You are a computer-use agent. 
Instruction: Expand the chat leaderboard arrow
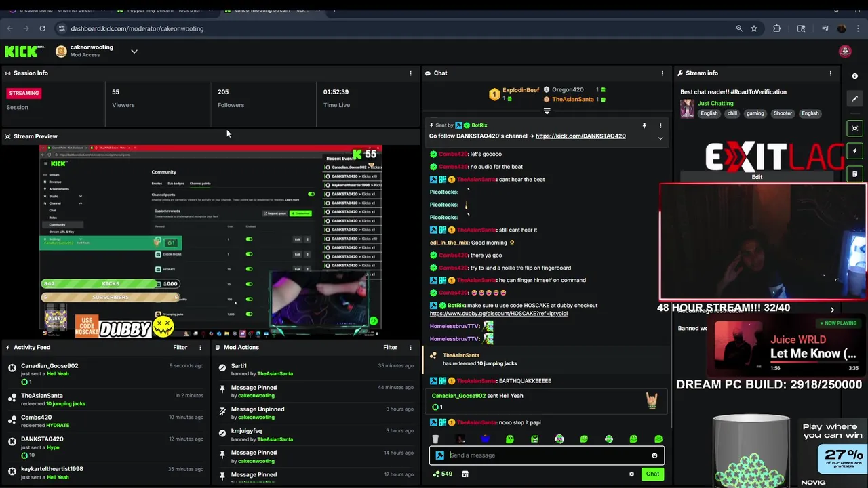point(547,111)
